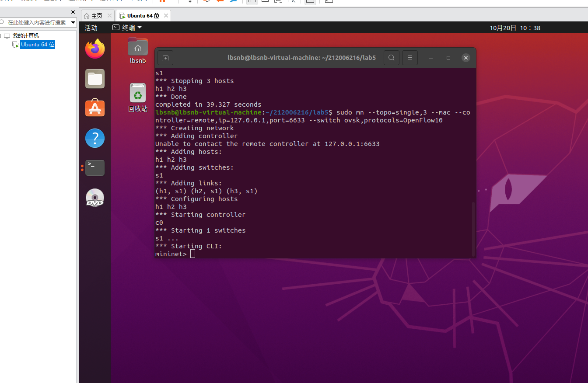This screenshot has height=383, width=588.
Task: Close the VMware library side panel
Action: [x=73, y=12]
